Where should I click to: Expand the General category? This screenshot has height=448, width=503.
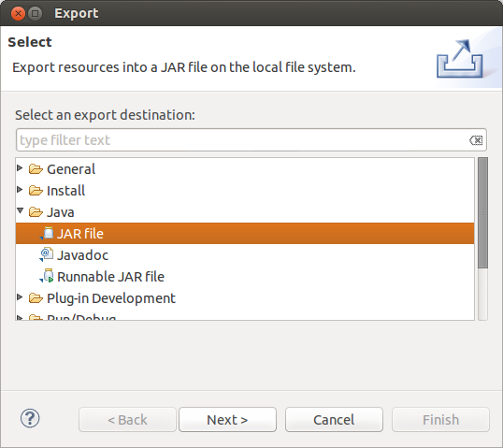(20, 167)
